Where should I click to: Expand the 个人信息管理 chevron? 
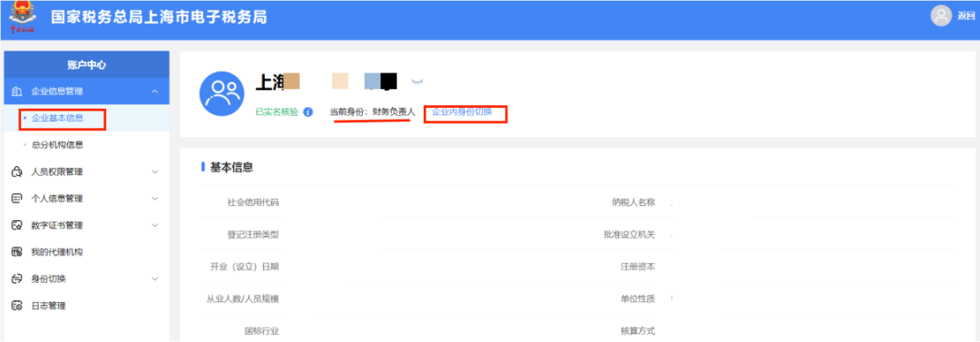pos(155,199)
